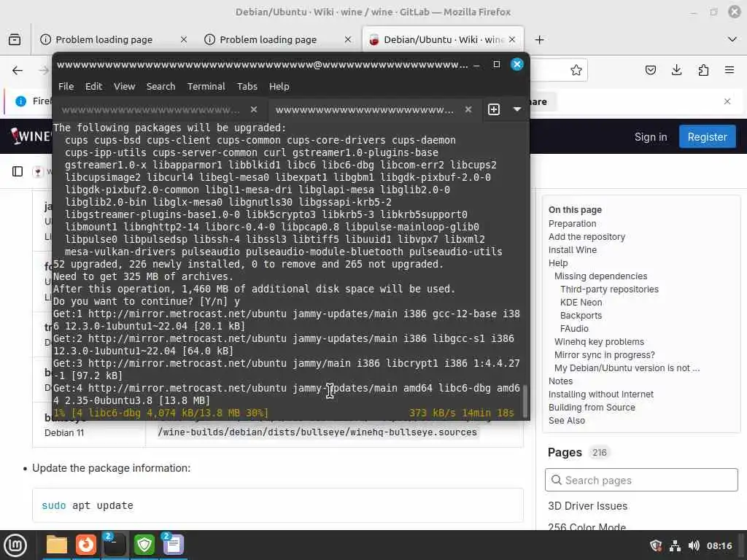
Task: Open the Firefox extensions puzzle icon
Action: (x=703, y=71)
